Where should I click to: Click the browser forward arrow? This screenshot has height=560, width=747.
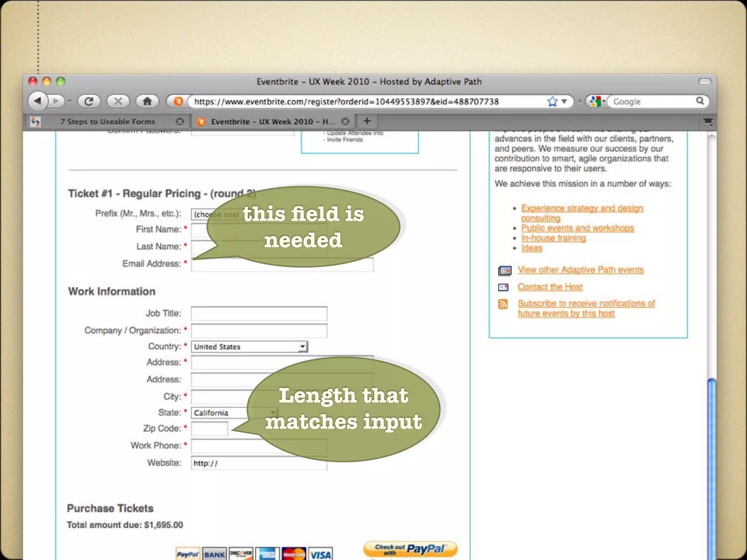click(57, 101)
